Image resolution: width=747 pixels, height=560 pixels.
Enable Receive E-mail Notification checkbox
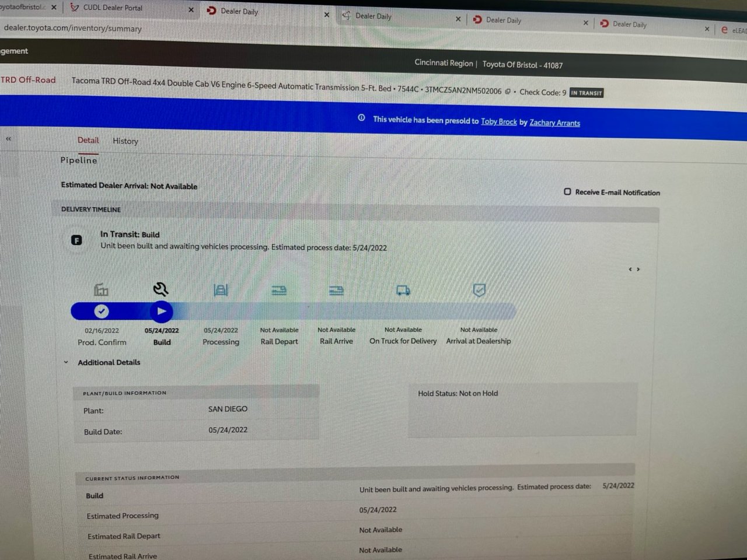coord(567,191)
